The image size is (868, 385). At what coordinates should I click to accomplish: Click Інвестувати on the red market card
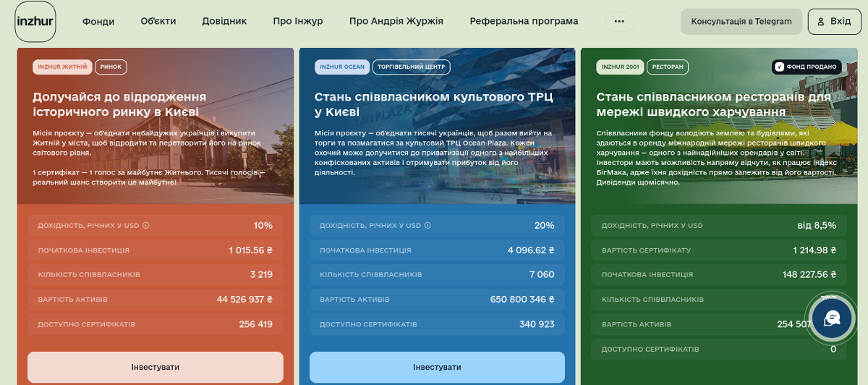(156, 367)
